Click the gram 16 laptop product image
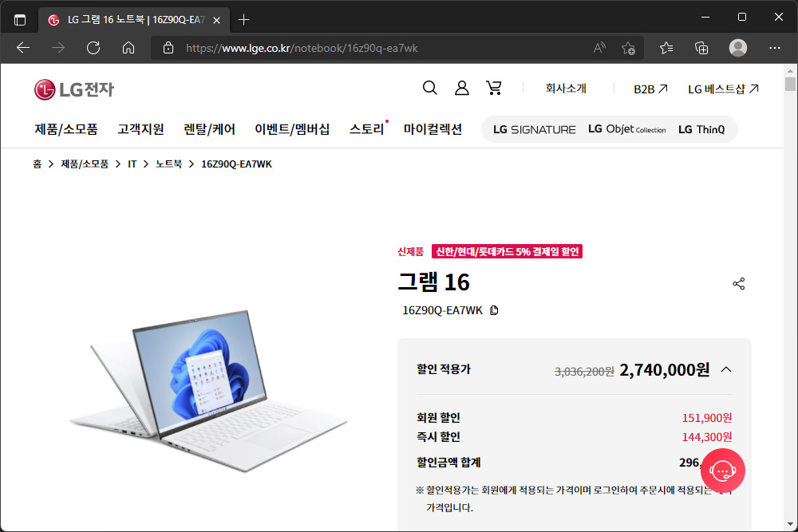This screenshot has height=532, width=798. click(208, 389)
